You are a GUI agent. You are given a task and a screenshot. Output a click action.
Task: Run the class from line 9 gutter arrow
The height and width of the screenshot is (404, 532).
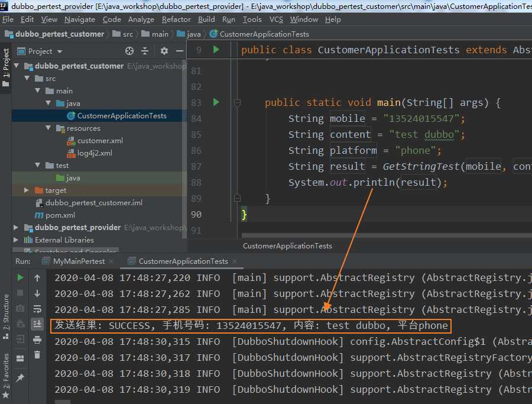pos(216,50)
